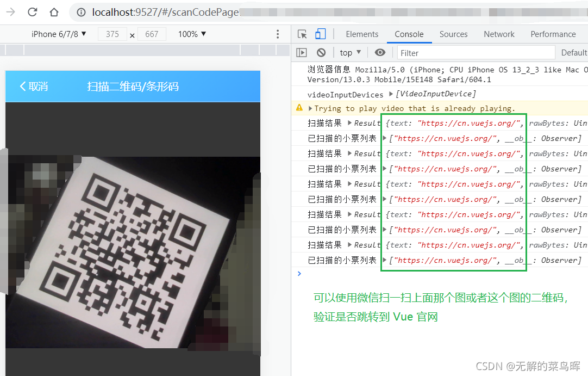
Task: Click the scanned QR code video view
Action: point(133,252)
